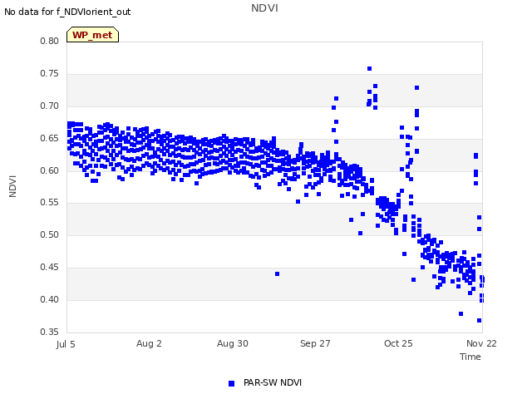Click the lowest data point near 0.37
Viewport: 532px width, 399px height.
coord(479,320)
